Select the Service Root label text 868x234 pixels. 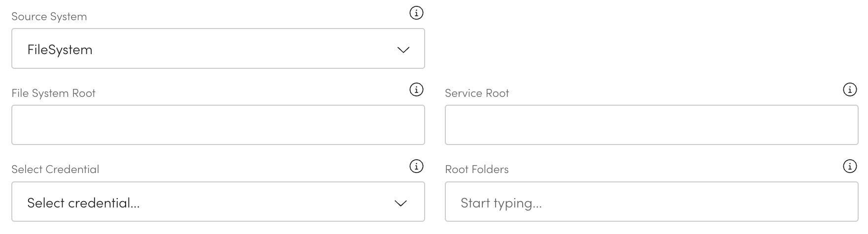point(477,93)
